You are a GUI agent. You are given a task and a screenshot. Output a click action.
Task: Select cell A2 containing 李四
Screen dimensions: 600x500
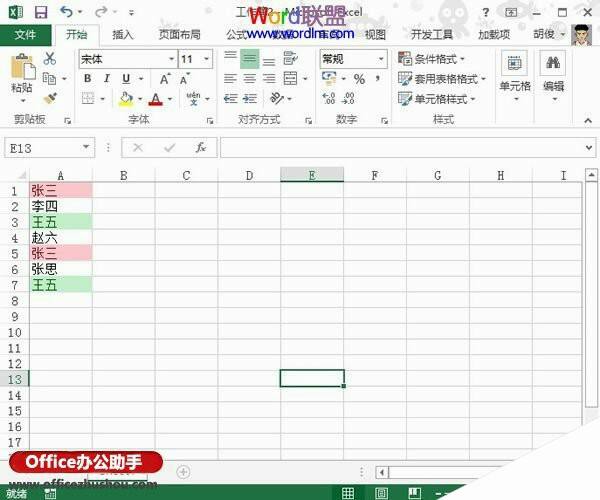[x=60, y=206]
